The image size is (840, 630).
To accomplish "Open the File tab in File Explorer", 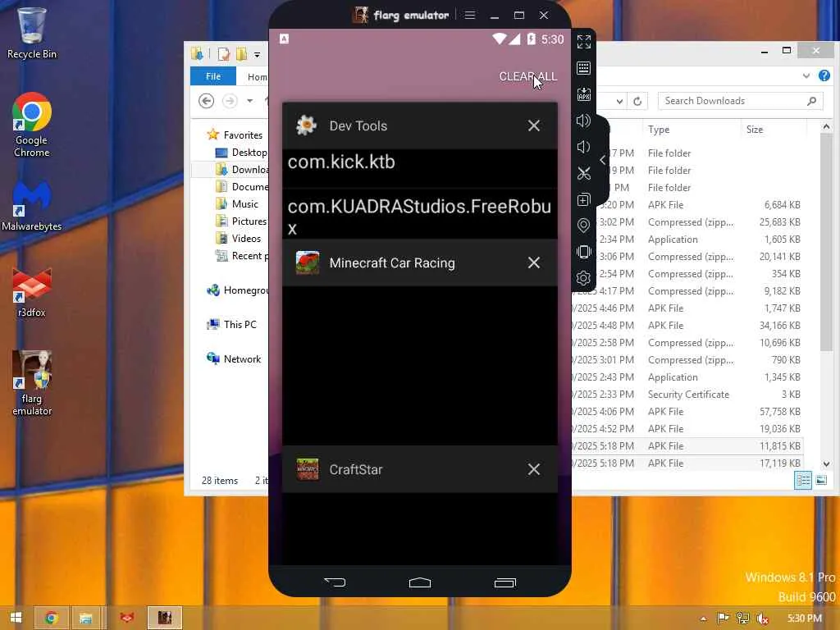I will pos(213,76).
